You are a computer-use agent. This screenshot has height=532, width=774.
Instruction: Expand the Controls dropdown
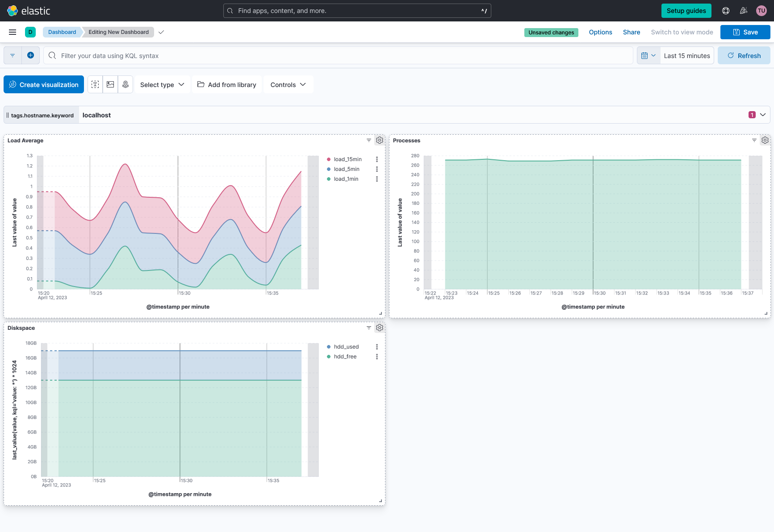coord(288,84)
